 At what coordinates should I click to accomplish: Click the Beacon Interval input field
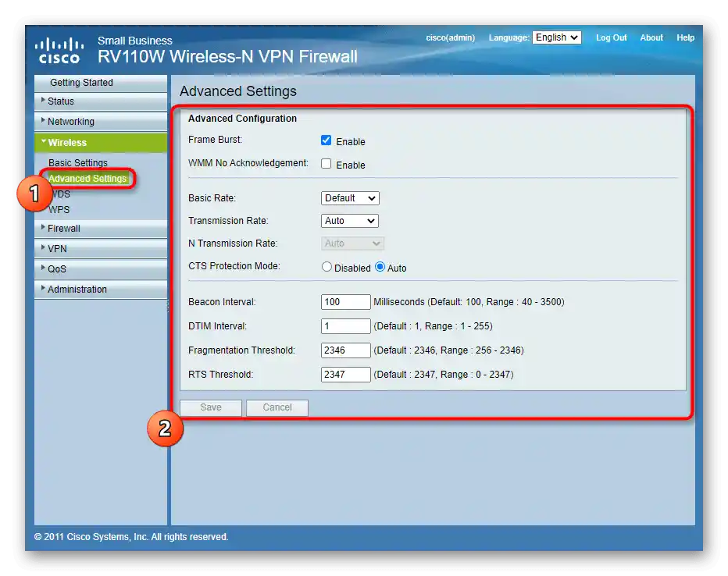pyautogui.click(x=346, y=302)
